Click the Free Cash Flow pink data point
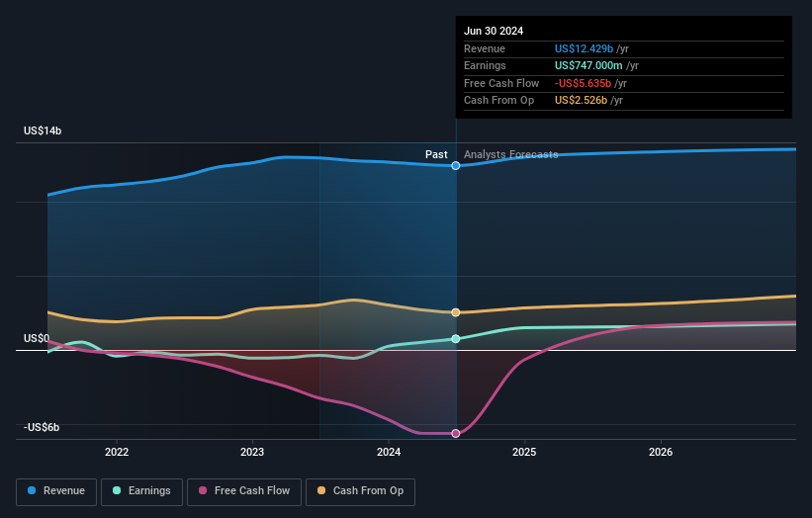The image size is (812, 518). click(x=456, y=434)
